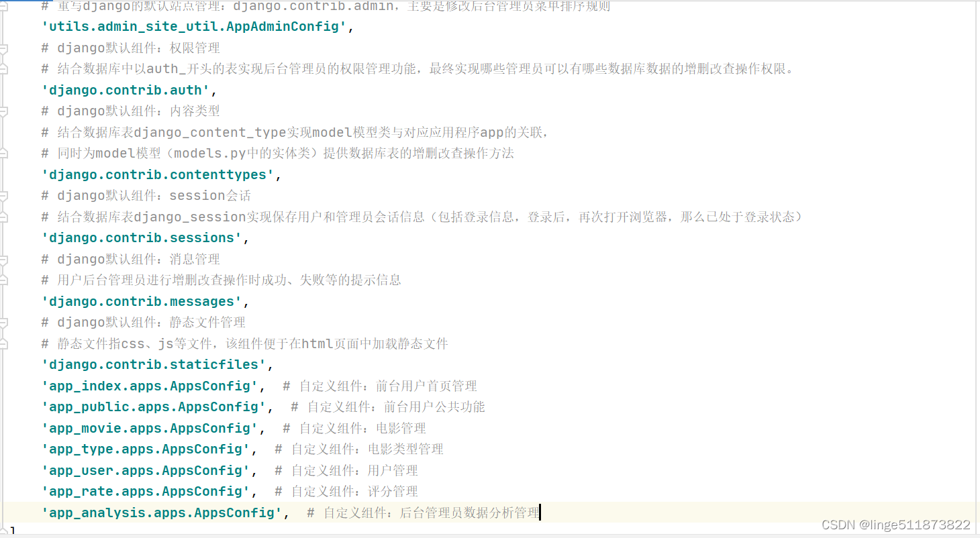Click the 'app_rate.apps.AppsConfig' string
Screen dimensions: 980x538
click(x=146, y=492)
